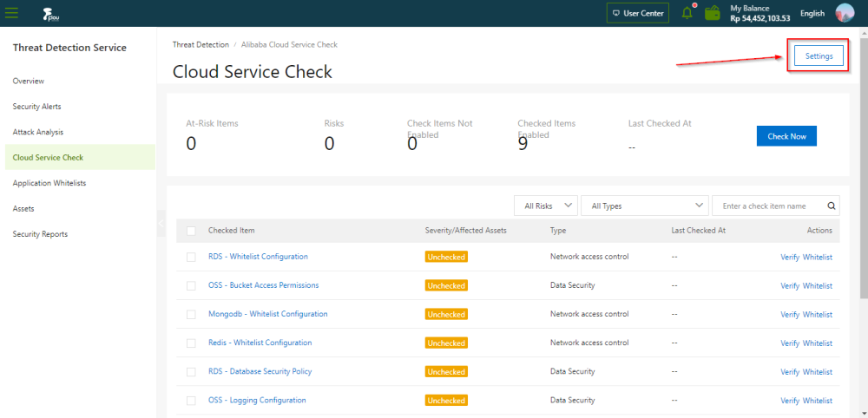The width and height of the screenshot is (868, 418).
Task: Select Cloud Service Check in the sidebar
Action: [80, 158]
